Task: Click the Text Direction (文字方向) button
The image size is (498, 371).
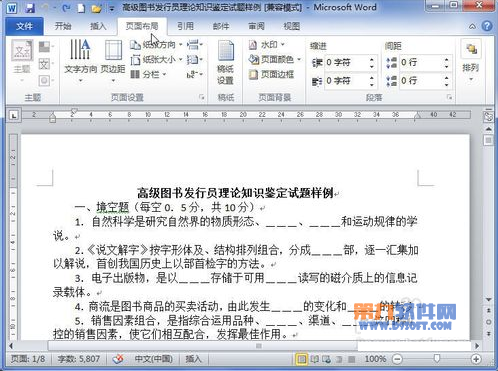Action: (80, 61)
